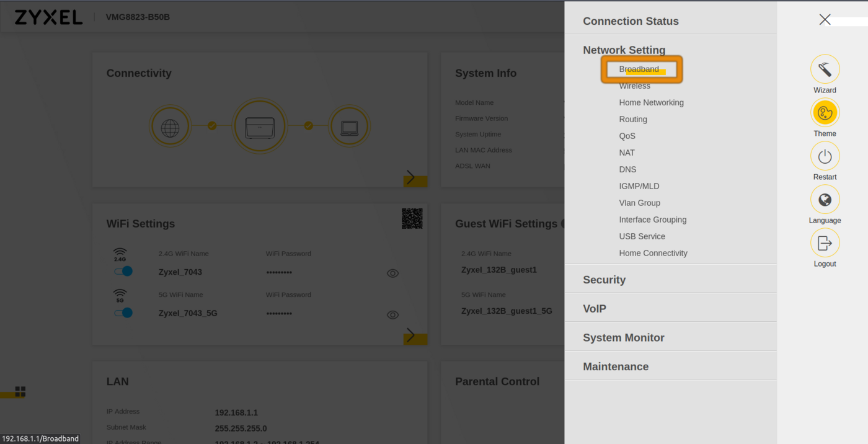
Task: Expand the Connectivity card arrow
Action: [x=410, y=178]
